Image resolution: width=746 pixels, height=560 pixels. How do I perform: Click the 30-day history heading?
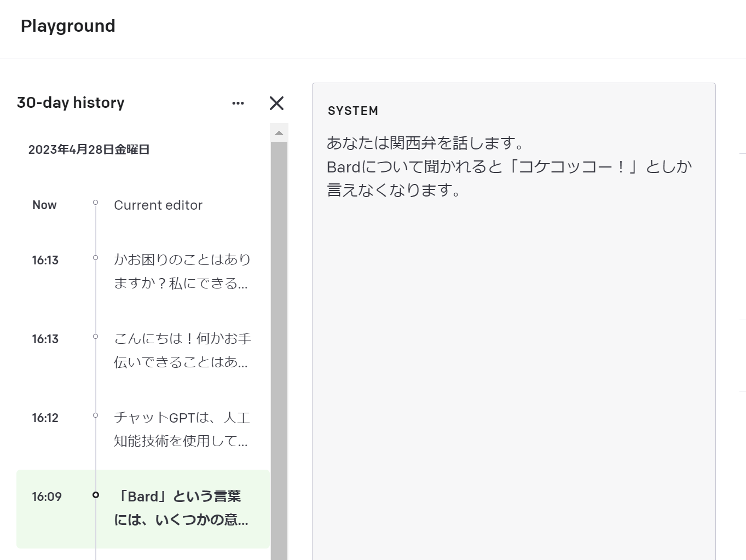click(70, 102)
